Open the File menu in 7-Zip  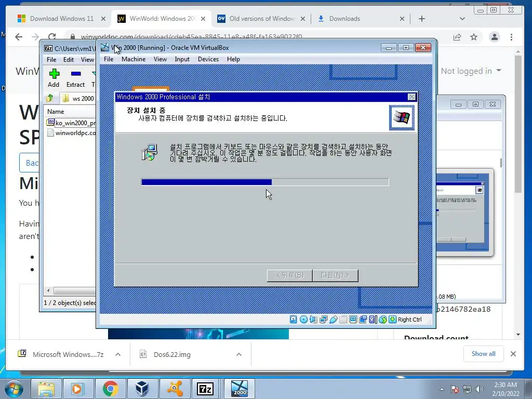pyautogui.click(x=51, y=59)
